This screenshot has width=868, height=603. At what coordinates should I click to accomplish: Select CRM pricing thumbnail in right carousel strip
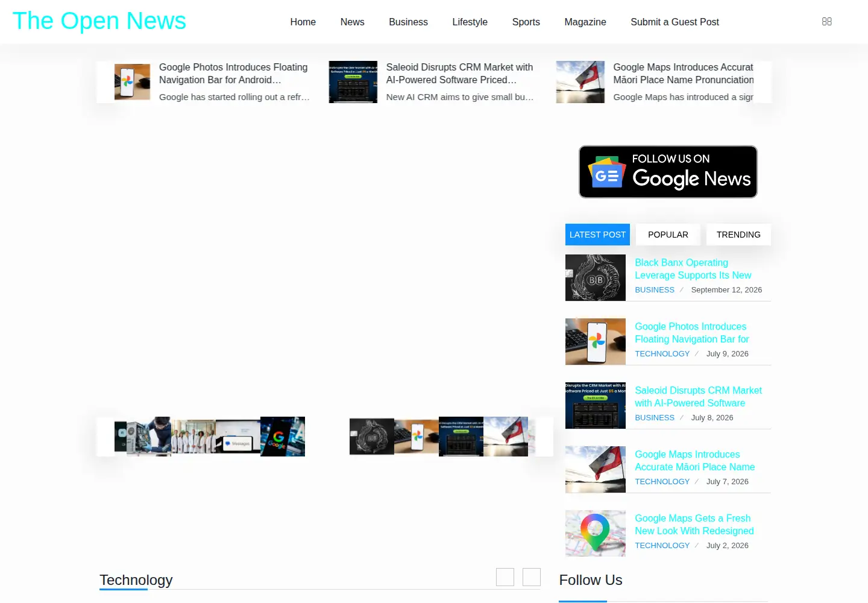[x=461, y=437]
